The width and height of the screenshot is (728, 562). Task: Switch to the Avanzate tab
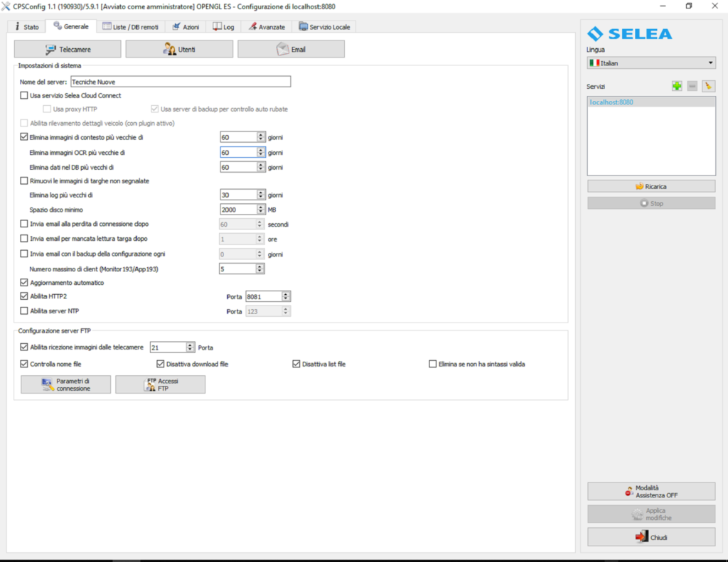point(267,27)
